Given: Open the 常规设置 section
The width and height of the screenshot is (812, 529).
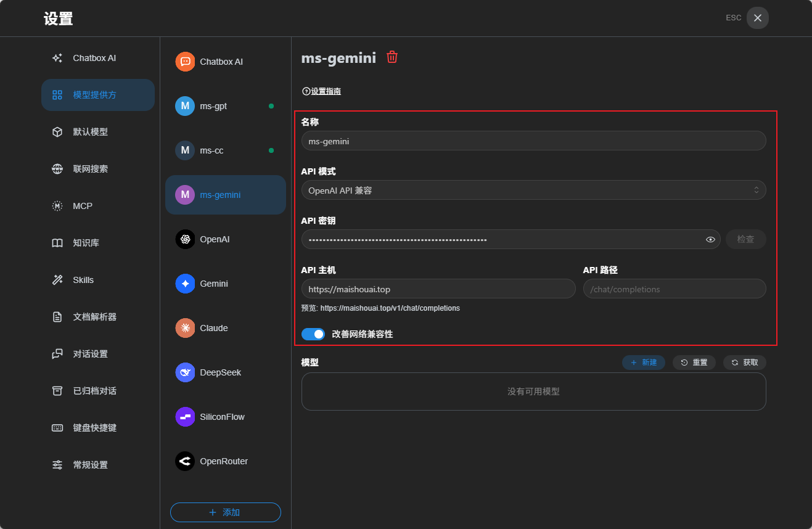Looking at the screenshot, I should click(98, 465).
